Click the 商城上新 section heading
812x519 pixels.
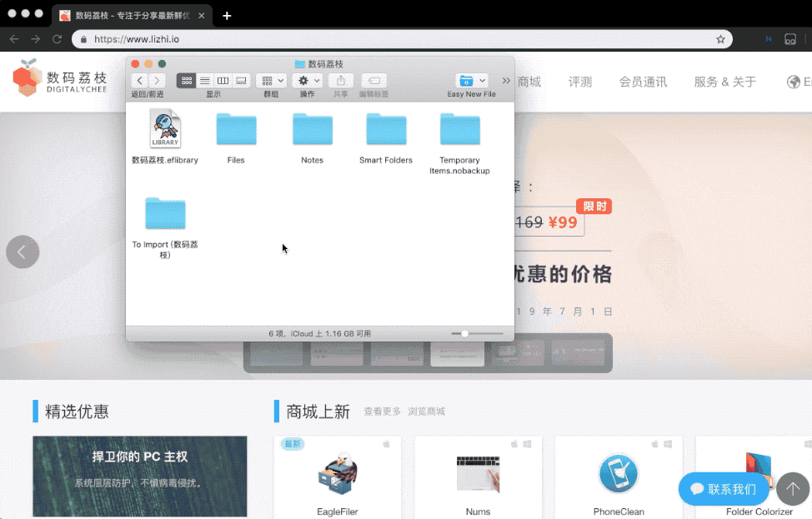pyautogui.click(x=318, y=412)
